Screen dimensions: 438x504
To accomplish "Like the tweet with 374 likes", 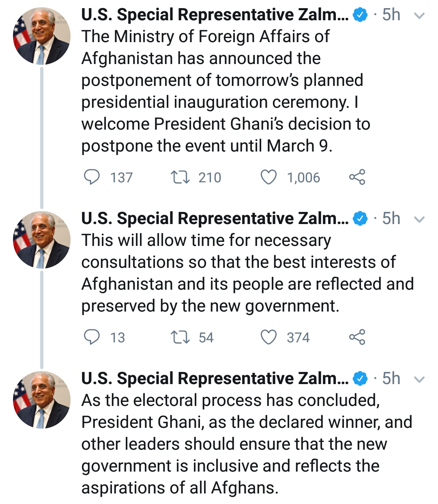I will (268, 337).
